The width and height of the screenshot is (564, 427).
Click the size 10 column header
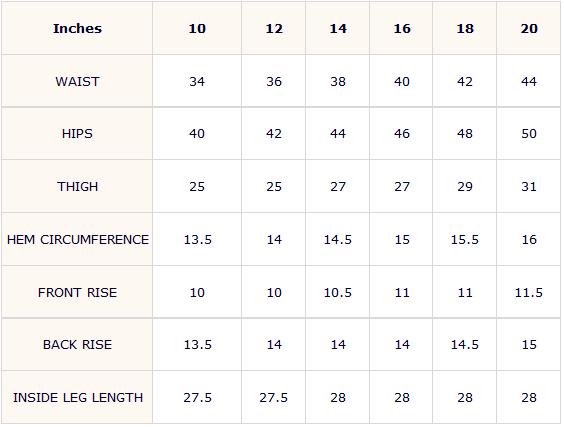197,28
